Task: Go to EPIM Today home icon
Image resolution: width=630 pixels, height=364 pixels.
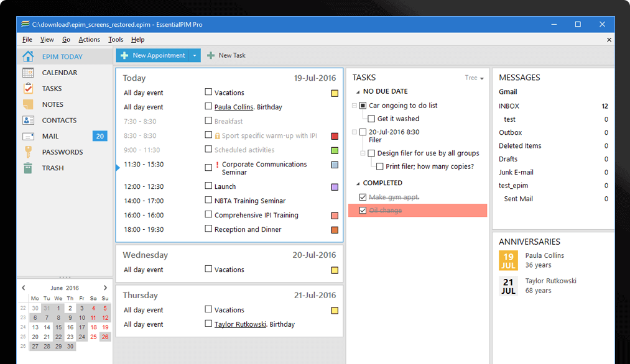Action: click(x=28, y=57)
